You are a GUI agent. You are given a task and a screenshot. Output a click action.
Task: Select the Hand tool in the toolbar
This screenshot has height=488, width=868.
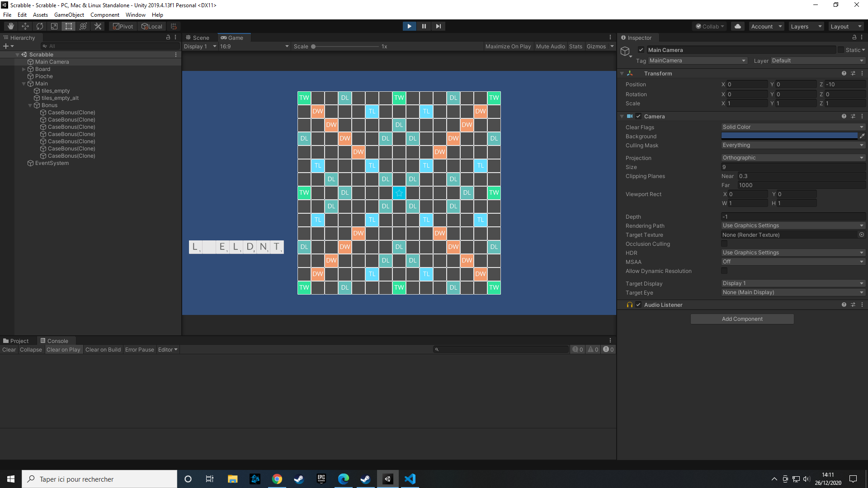tap(10, 26)
